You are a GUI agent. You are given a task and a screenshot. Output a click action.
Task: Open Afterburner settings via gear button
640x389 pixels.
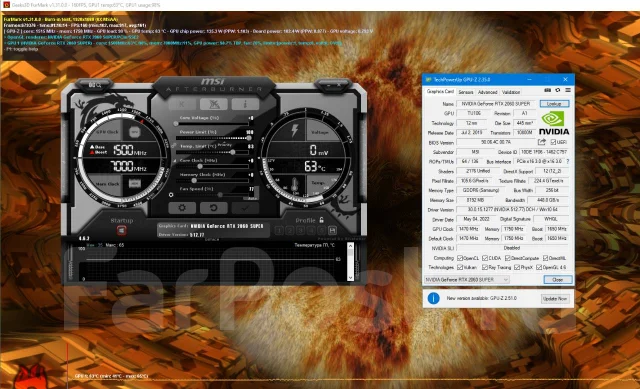click(x=182, y=208)
